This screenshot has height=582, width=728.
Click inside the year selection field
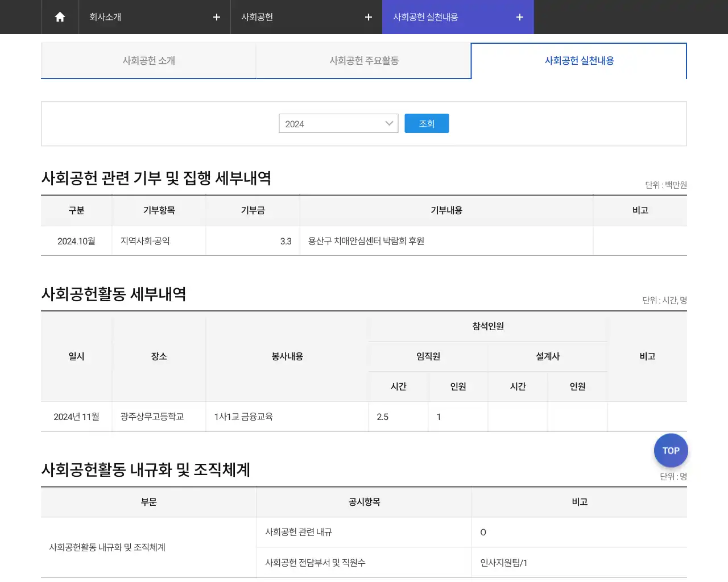pyautogui.click(x=324, y=123)
